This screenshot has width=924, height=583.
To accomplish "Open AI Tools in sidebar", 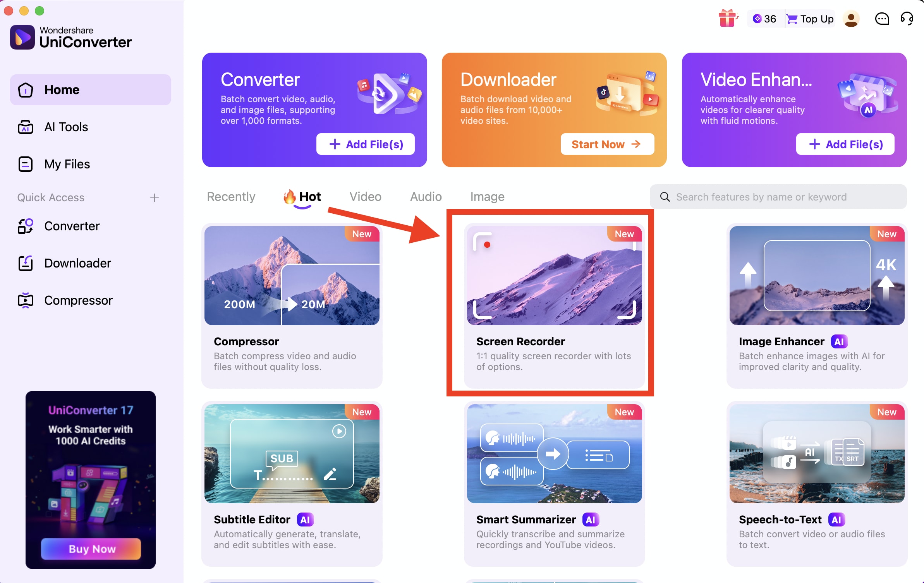I will [66, 127].
